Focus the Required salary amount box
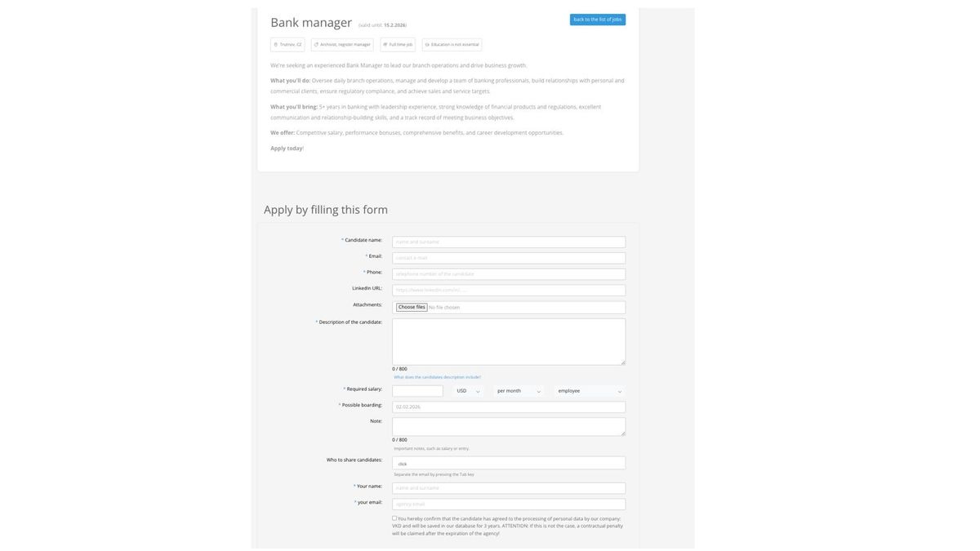This screenshot has width=980, height=551. [417, 391]
